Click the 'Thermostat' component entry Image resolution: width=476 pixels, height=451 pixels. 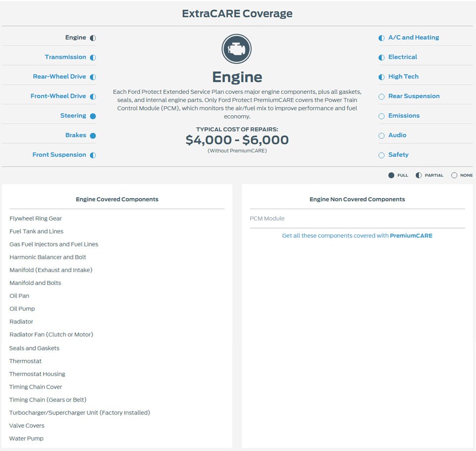point(25,361)
